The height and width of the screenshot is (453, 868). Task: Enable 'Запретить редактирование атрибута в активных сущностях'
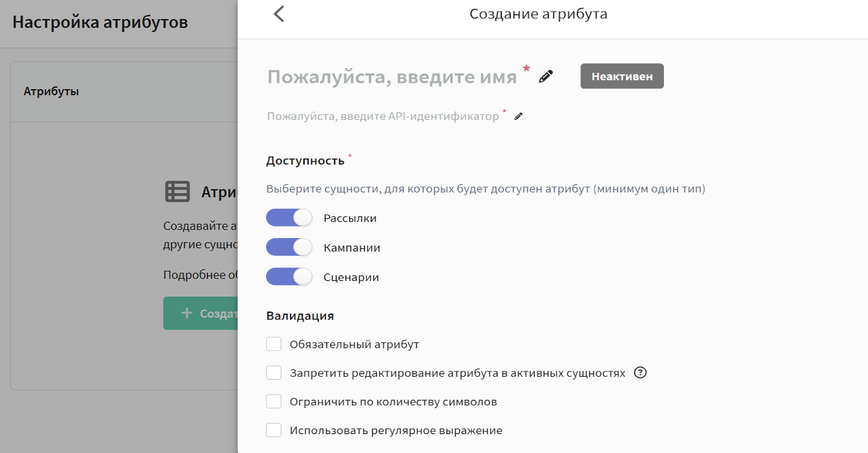point(274,373)
